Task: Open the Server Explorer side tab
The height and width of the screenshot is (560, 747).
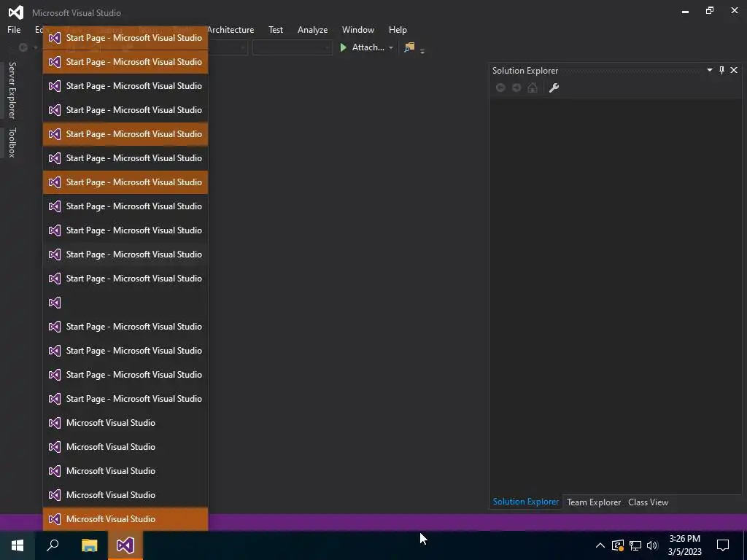Action: coord(12,90)
